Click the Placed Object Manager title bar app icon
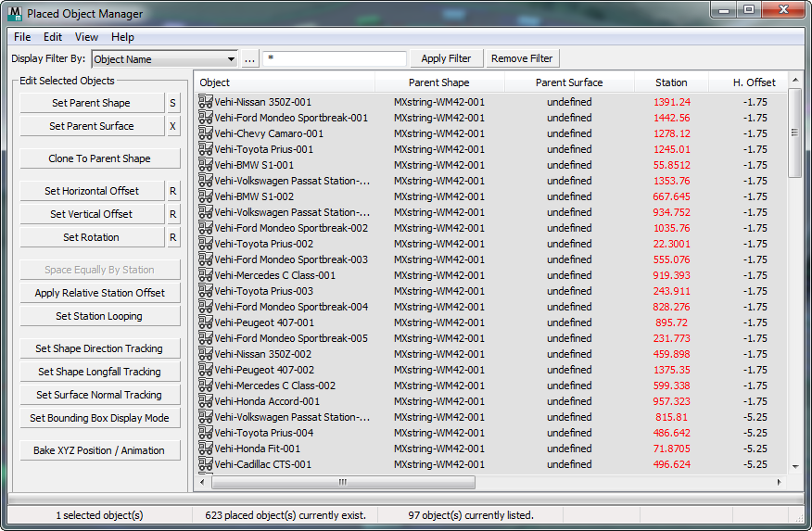The height and width of the screenshot is (531, 812). coord(16,14)
